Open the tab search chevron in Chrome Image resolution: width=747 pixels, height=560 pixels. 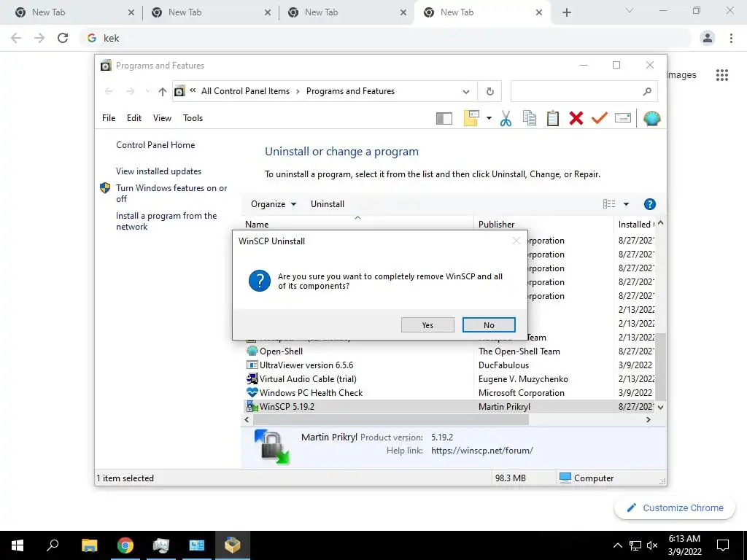coord(630,10)
